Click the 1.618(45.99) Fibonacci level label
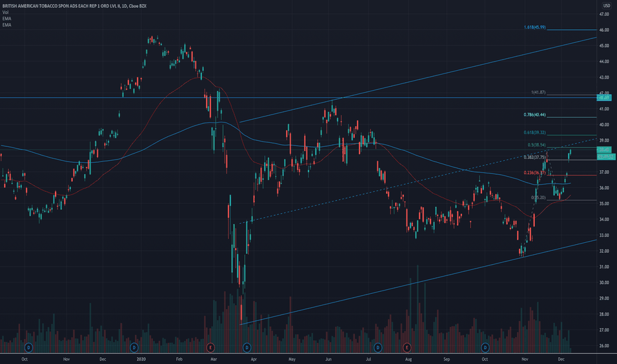 (x=534, y=27)
